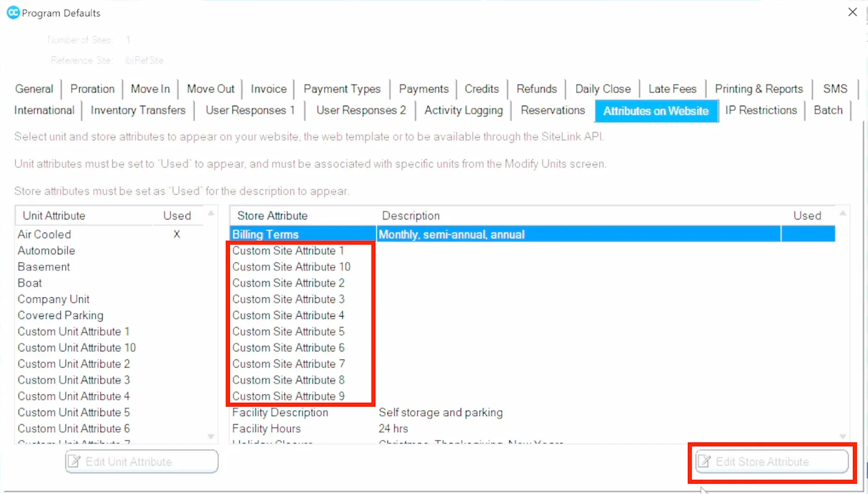Open the Daily Close tab

pyautogui.click(x=603, y=89)
